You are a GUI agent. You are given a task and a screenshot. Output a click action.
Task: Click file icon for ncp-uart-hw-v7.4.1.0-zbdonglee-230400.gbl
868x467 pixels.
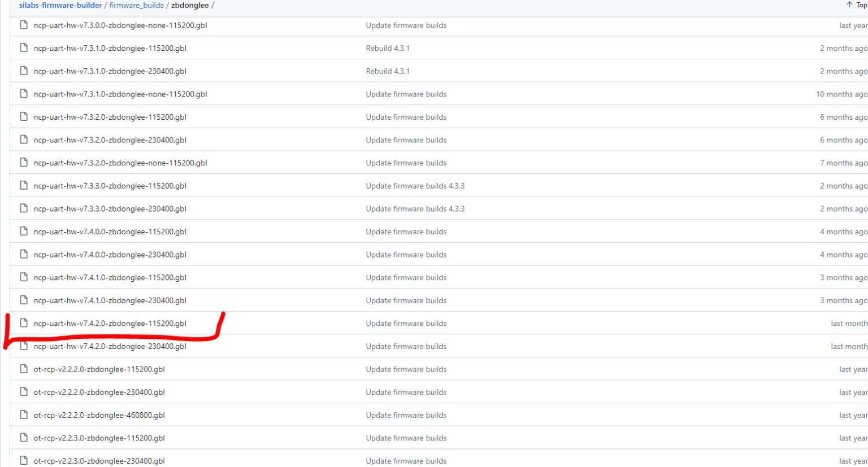[x=24, y=300]
